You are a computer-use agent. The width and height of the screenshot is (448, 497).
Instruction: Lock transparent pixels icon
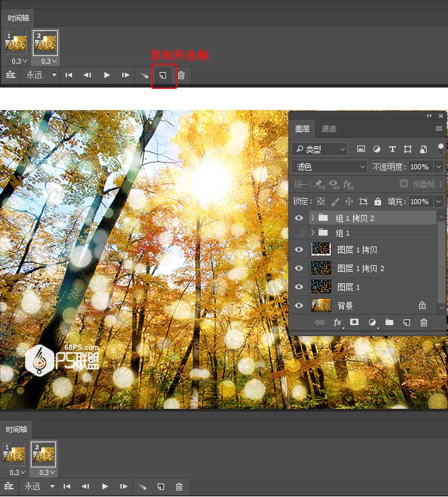tap(321, 202)
